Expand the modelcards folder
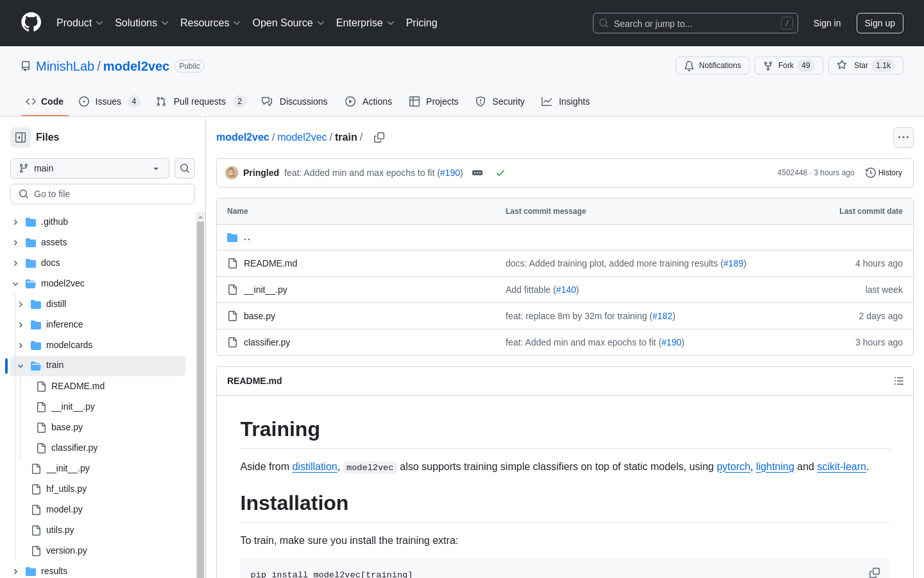924x578 pixels. click(x=21, y=346)
